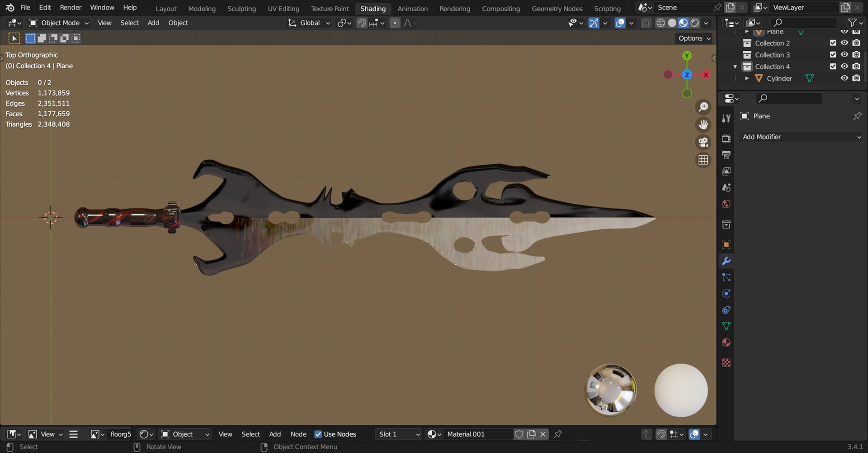Screen dimensions: 868x453
Task: Open the Modifier properties wrench tab
Action: [x=726, y=261]
